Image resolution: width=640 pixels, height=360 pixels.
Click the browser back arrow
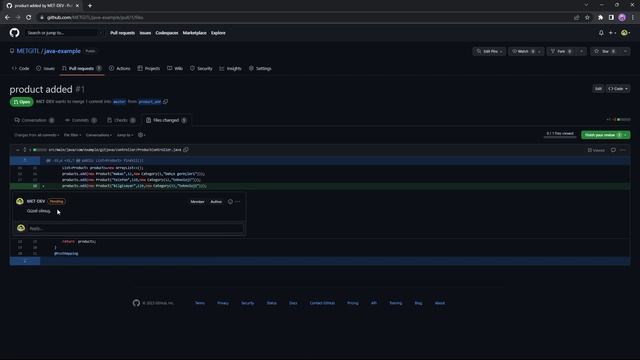coord(7,18)
